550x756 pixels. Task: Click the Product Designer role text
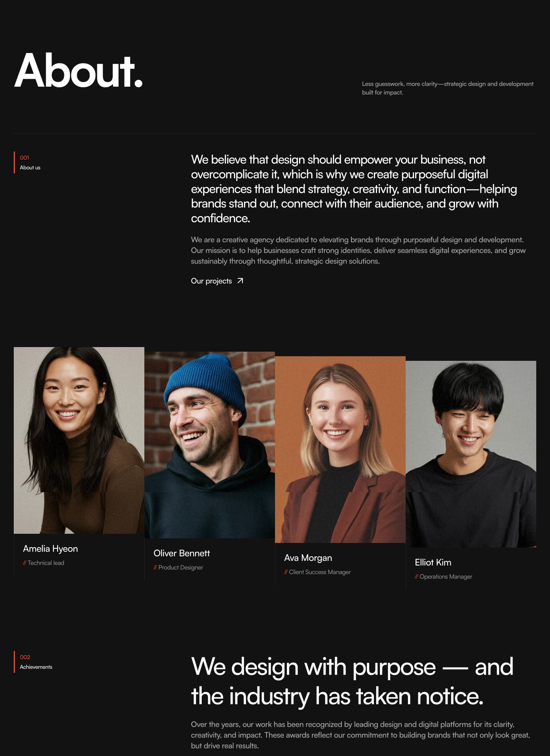(178, 567)
